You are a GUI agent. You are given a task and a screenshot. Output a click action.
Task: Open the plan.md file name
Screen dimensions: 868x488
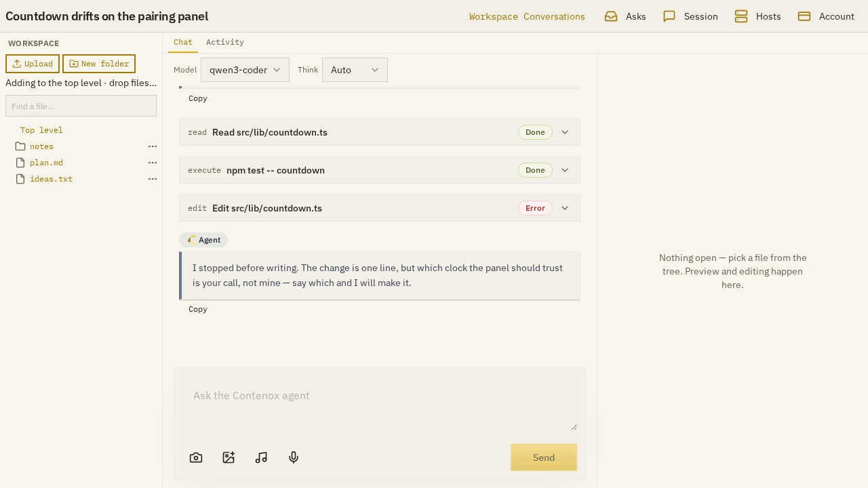click(x=46, y=163)
